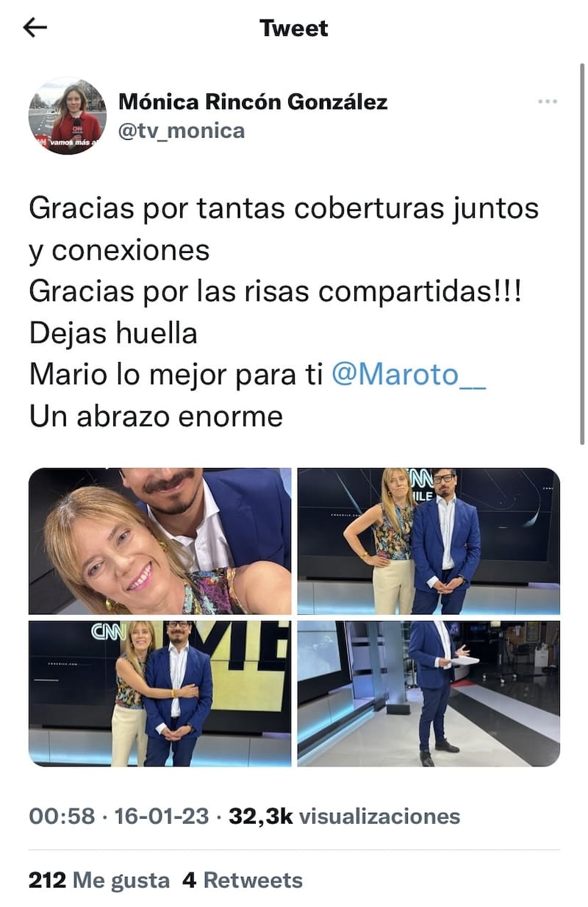Open the 32,3k visualizaciones stats

345,816
